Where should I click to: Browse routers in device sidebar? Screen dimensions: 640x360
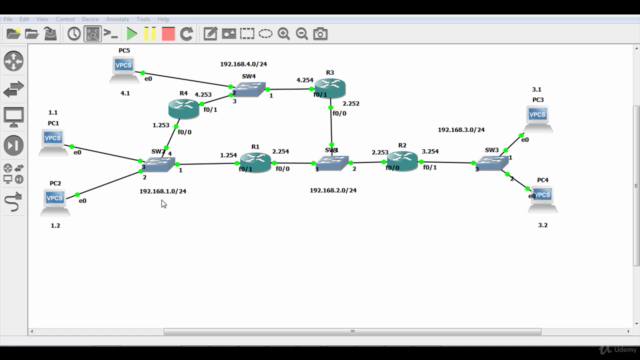[13, 61]
